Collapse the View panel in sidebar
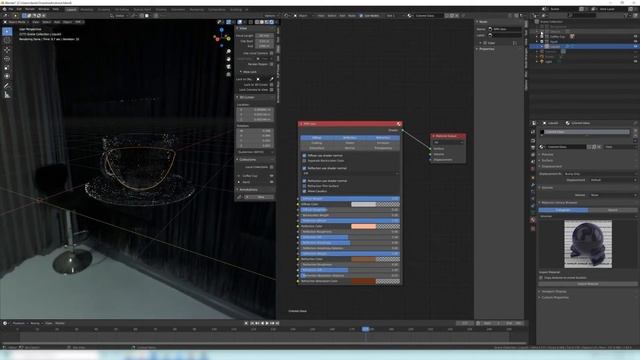Screen dimensions: 640x360 (238, 28)
